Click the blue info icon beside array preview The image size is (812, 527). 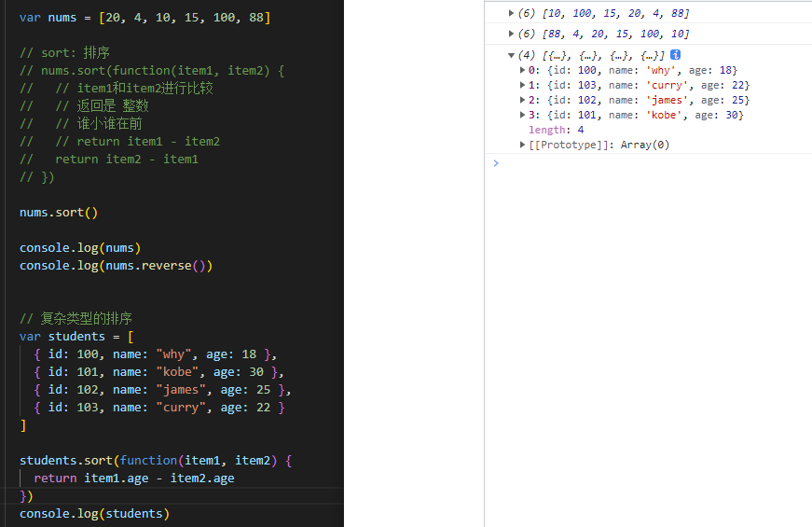675,54
